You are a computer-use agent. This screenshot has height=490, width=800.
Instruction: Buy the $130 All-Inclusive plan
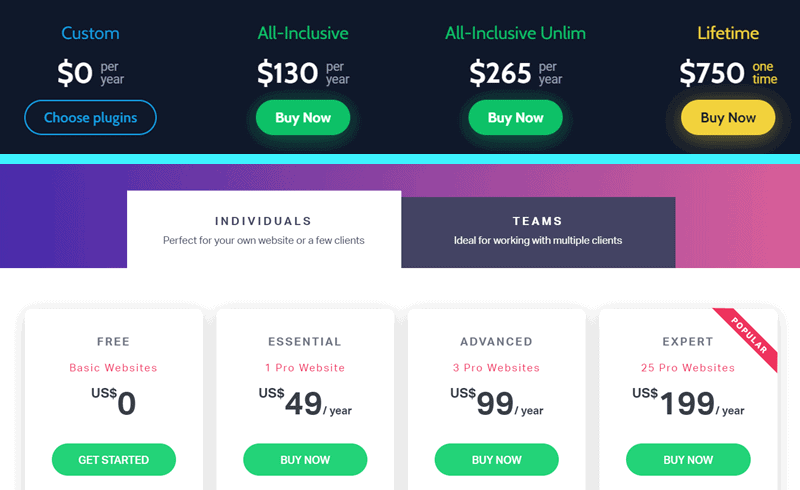coord(303,118)
